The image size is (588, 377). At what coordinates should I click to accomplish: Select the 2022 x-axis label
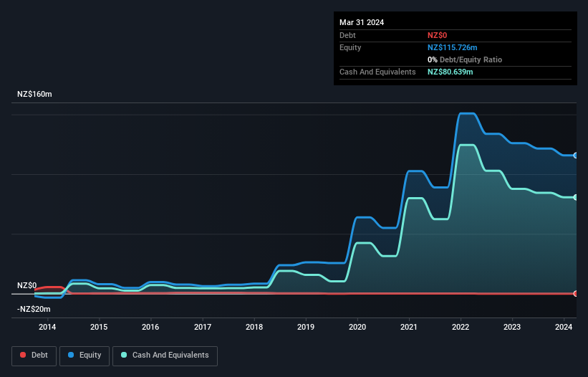461,327
